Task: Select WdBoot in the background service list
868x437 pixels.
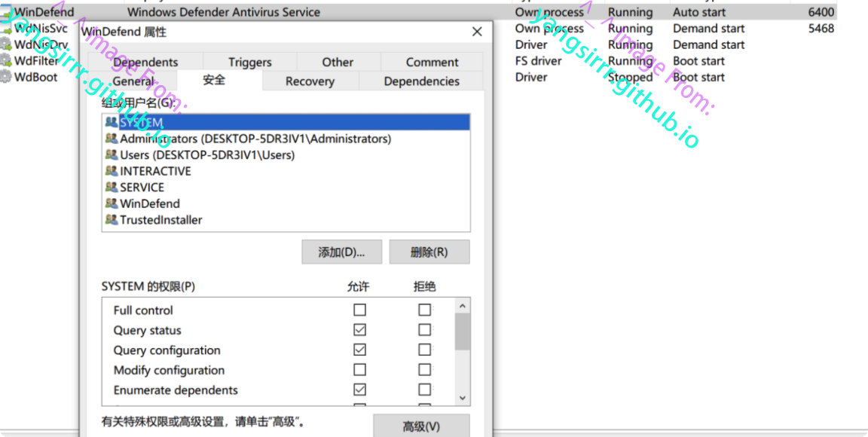Action: [x=35, y=77]
